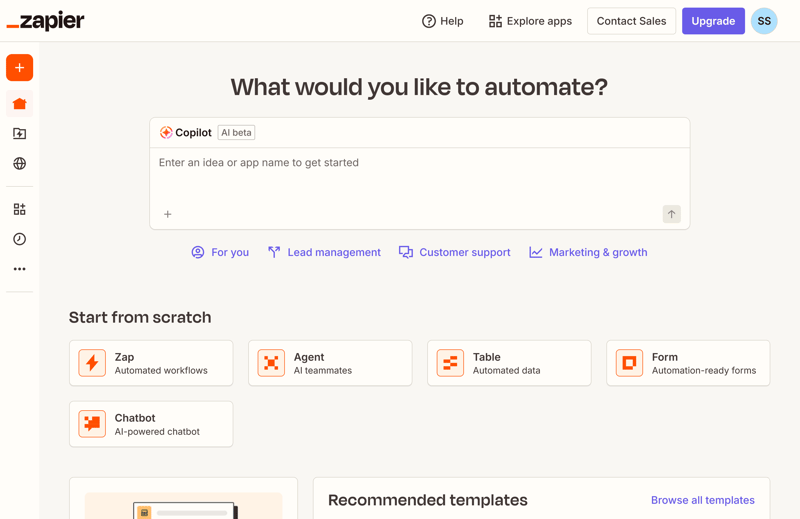Click plus to add attachment in Copilot
This screenshot has width=800, height=519.
168,214
